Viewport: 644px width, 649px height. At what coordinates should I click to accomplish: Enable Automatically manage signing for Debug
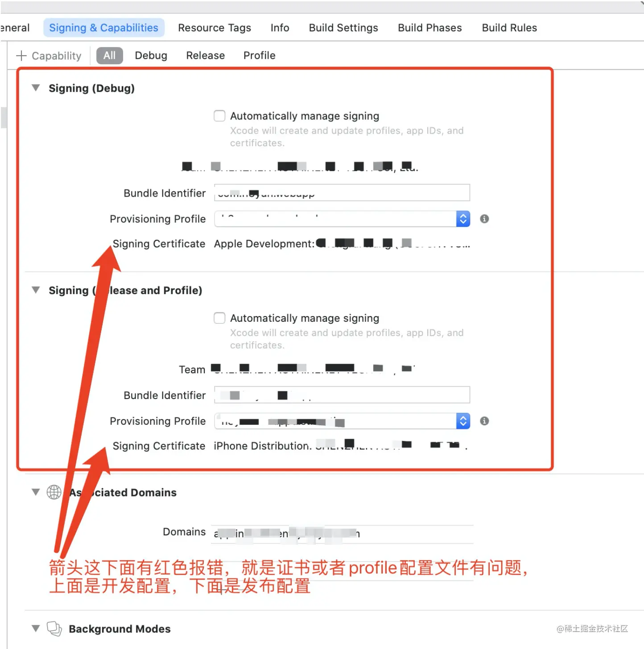(x=219, y=116)
